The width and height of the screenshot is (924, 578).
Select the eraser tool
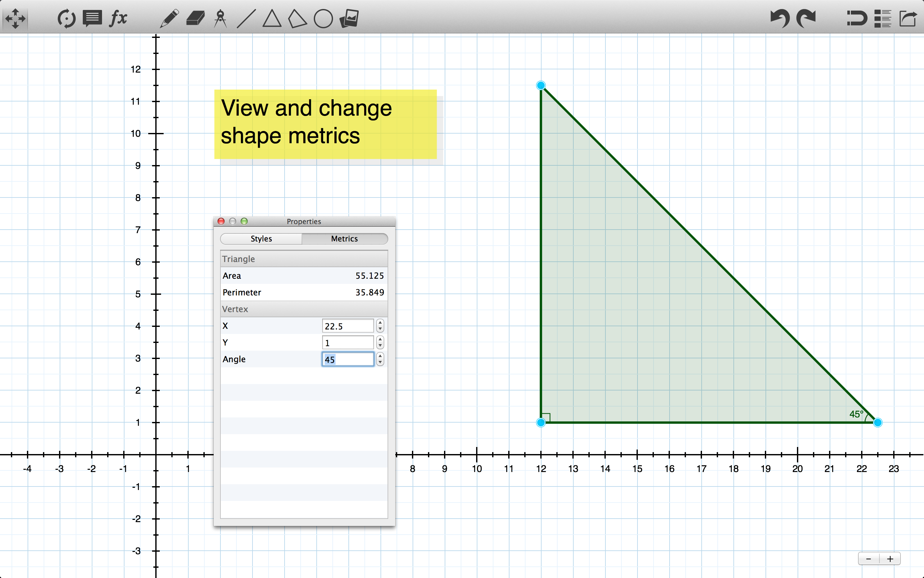[195, 18]
